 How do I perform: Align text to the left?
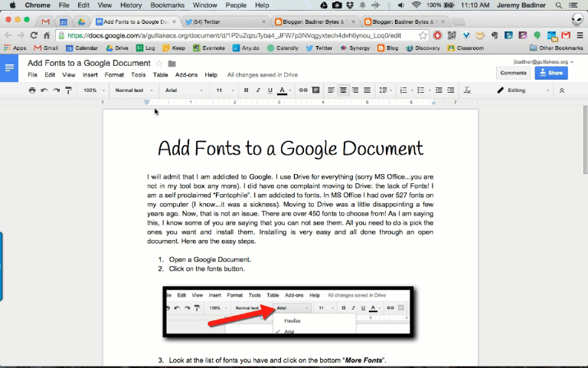tap(331, 90)
